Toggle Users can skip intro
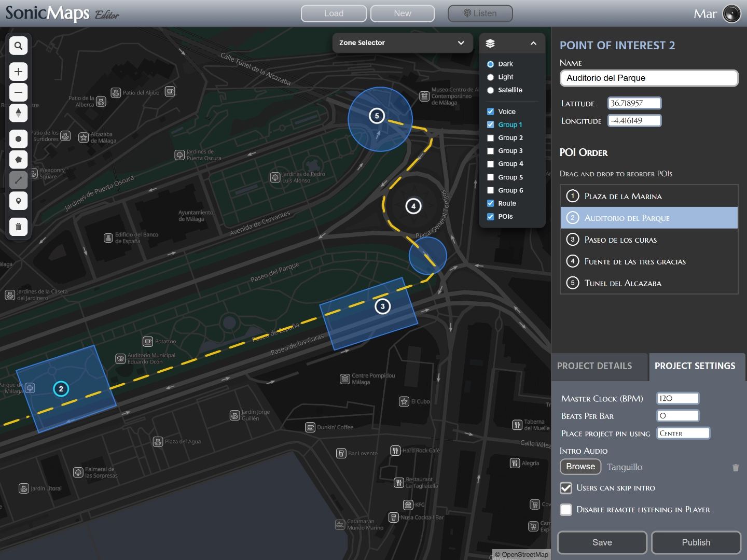This screenshot has height=560, width=747. pyautogui.click(x=566, y=488)
